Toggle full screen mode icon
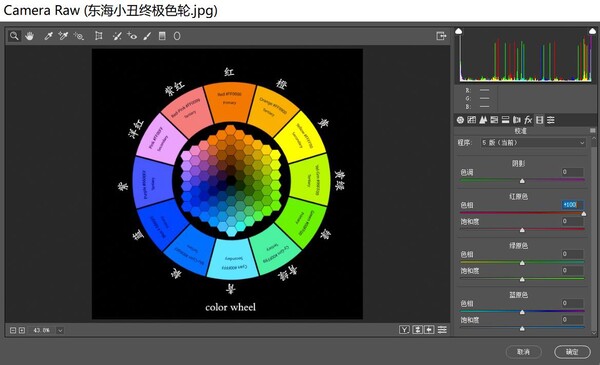The width and height of the screenshot is (600, 365). (441, 36)
